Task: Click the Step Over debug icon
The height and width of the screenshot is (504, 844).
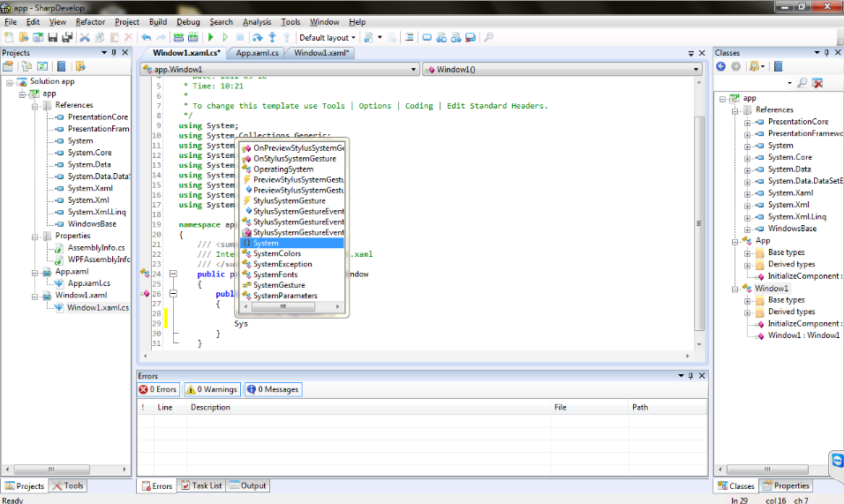Action: [x=258, y=37]
